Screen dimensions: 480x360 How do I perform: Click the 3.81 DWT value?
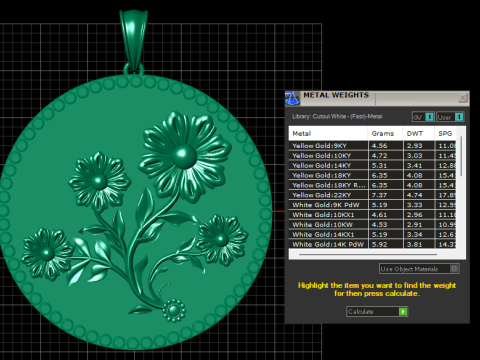(414, 244)
